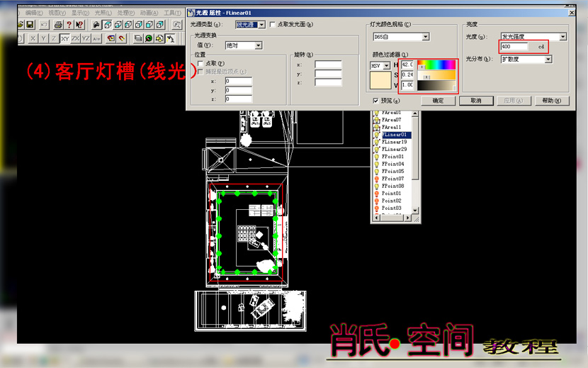Open the stacked layers icon

pyautogui.click(x=138, y=38)
